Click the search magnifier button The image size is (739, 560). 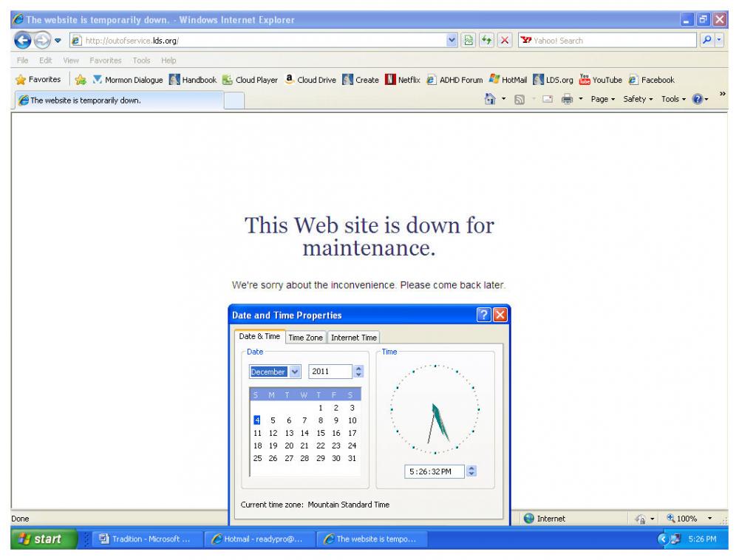tap(706, 41)
